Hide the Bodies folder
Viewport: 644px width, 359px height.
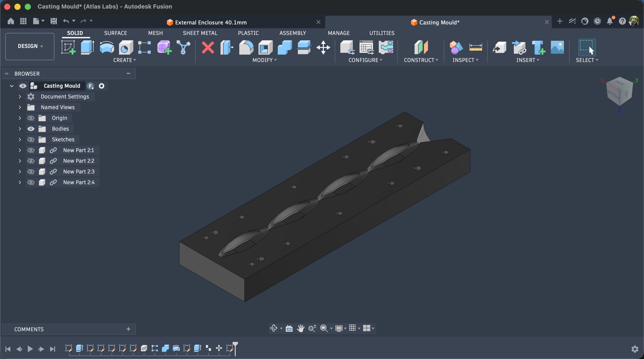pos(31,129)
